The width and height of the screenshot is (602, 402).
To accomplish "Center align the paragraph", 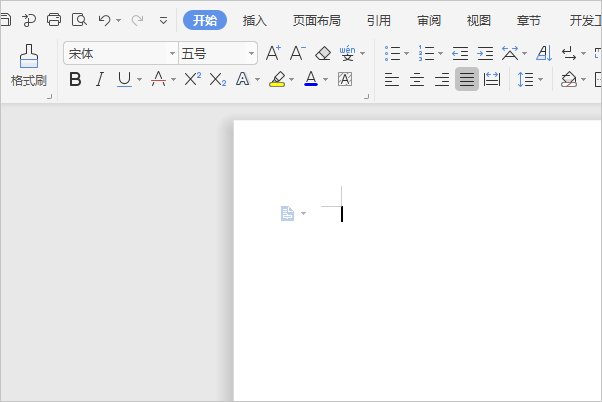I will [416, 80].
